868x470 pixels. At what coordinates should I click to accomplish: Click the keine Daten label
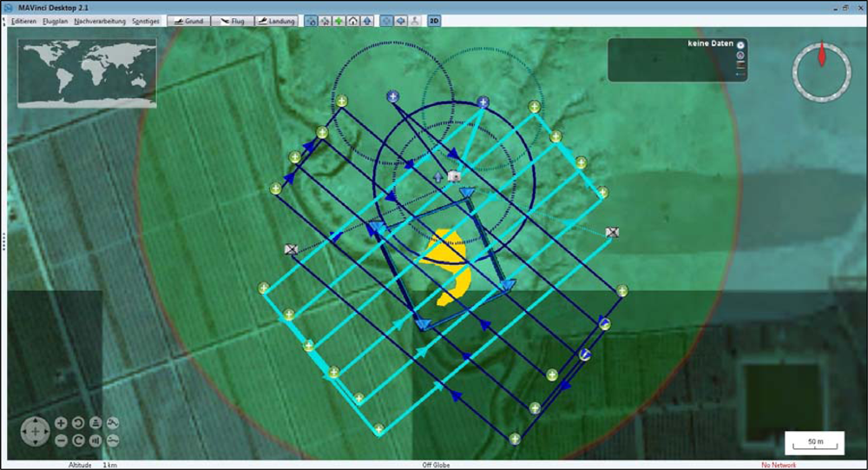click(x=710, y=43)
